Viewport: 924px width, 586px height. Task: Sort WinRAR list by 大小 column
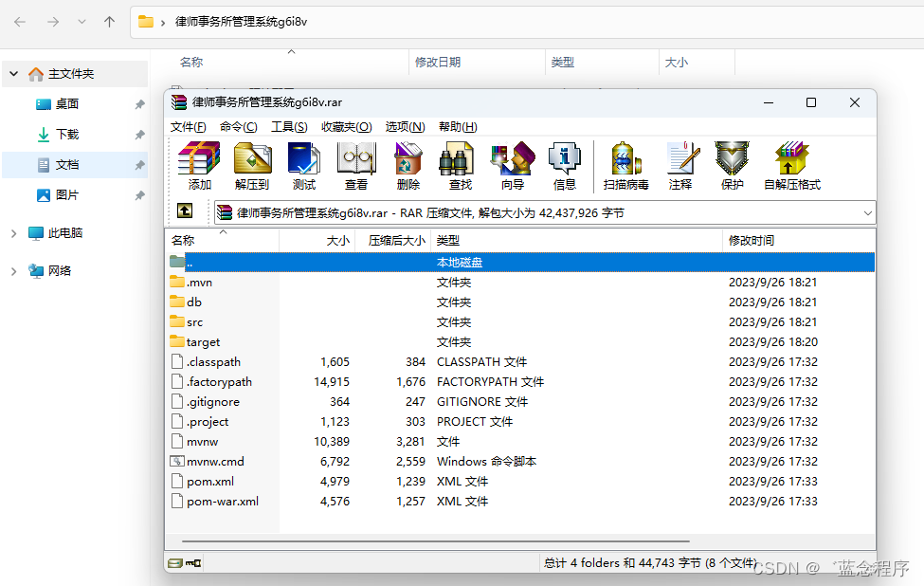click(317, 241)
